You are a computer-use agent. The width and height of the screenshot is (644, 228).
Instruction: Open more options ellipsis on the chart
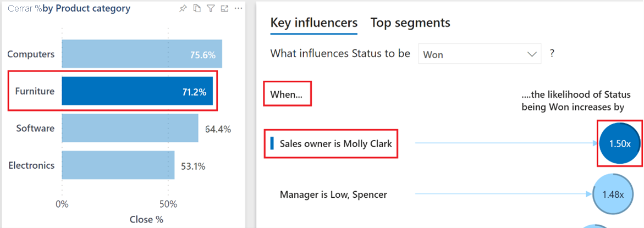pyautogui.click(x=238, y=9)
